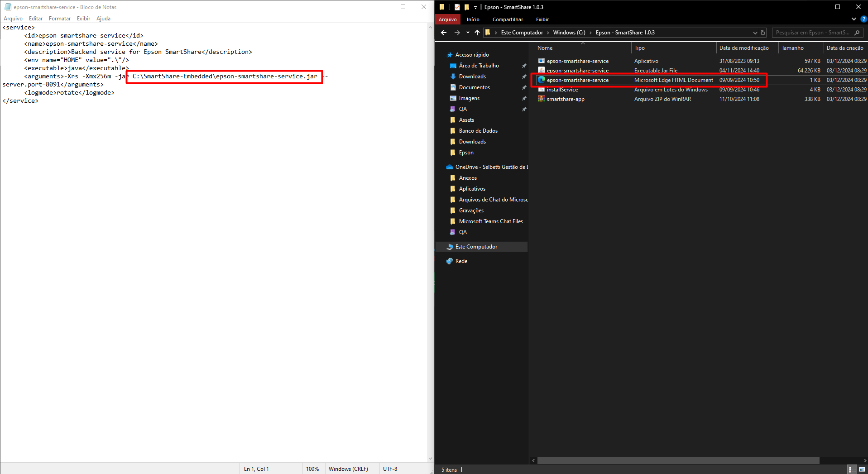Click Epson - SmartShare 1.0.3 breadcrumb
The height and width of the screenshot is (474, 868).
coord(625,33)
